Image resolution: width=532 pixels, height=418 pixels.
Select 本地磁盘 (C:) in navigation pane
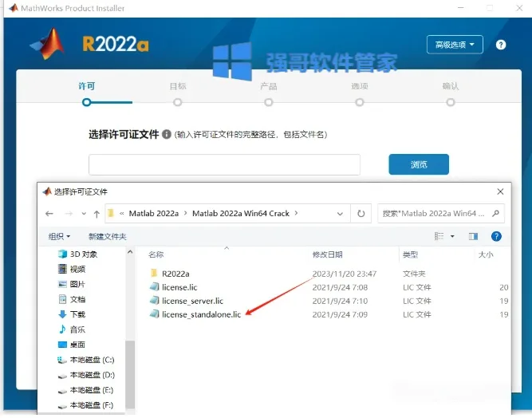point(86,360)
